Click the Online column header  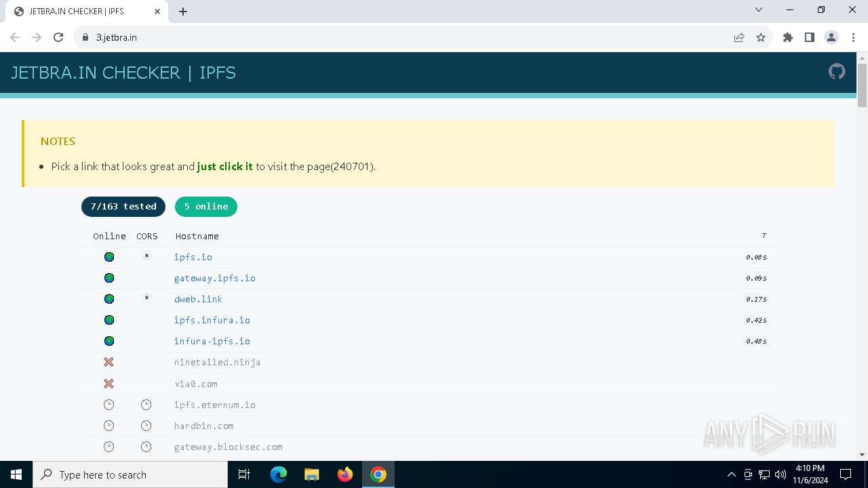point(110,236)
